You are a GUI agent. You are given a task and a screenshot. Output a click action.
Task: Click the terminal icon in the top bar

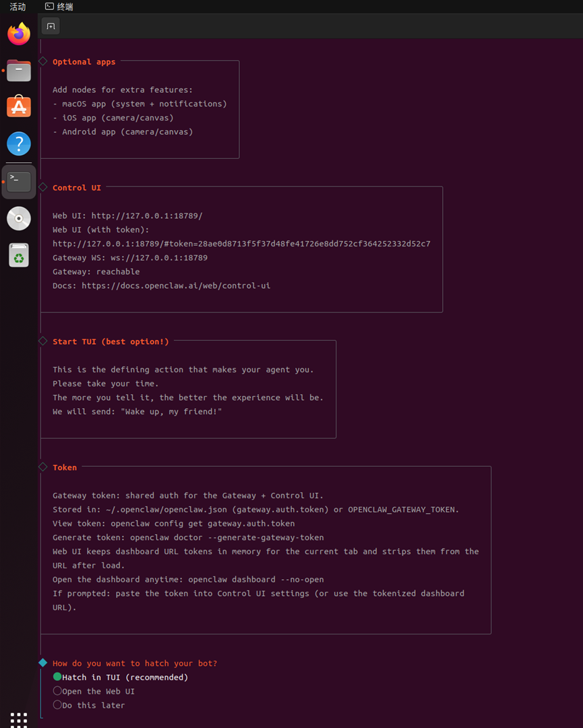click(x=49, y=7)
